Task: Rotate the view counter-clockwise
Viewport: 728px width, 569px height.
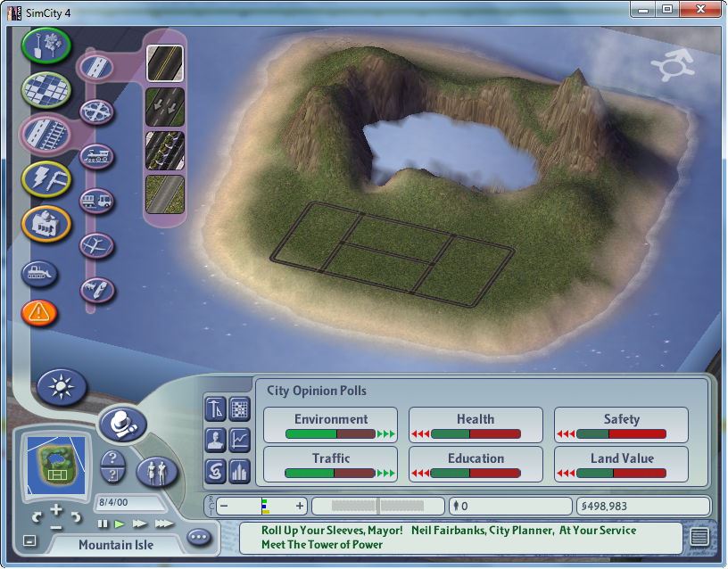Action: tap(37, 517)
